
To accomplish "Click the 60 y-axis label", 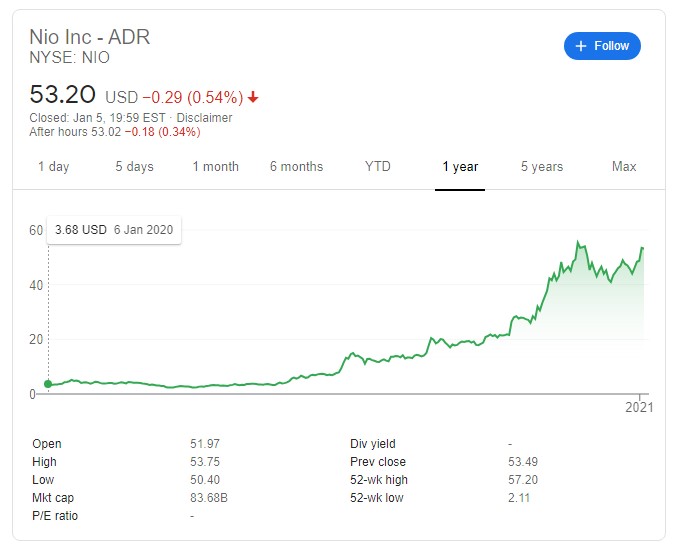I will coord(36,230).
